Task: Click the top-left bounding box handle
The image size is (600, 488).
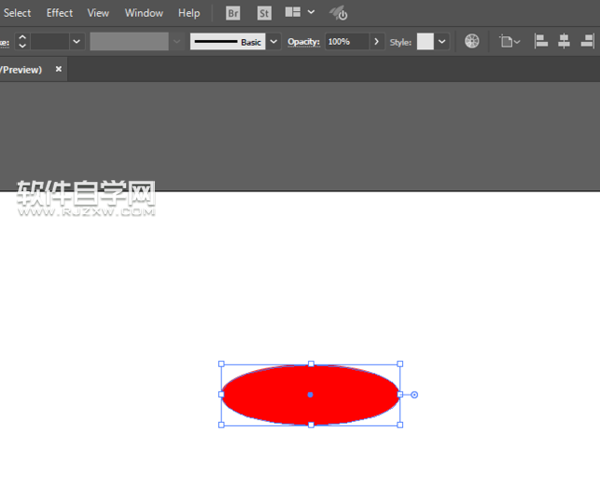Action: (x=221, y=364)
